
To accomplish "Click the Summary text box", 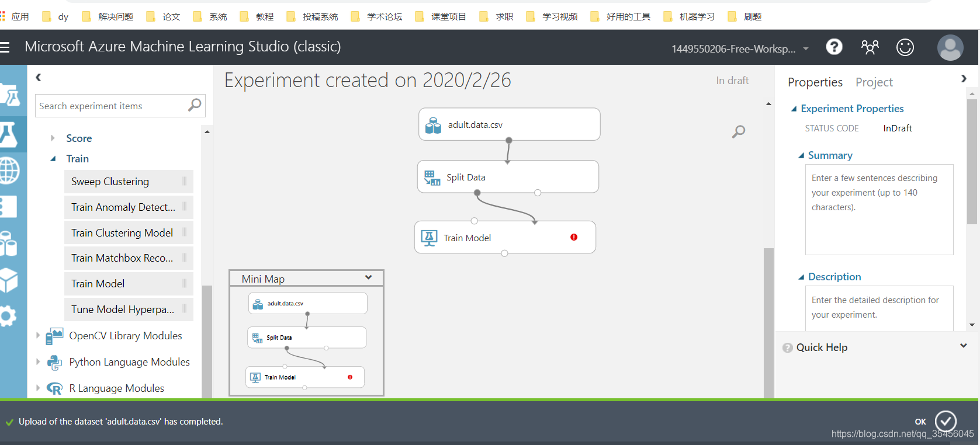I will [879, 210].
